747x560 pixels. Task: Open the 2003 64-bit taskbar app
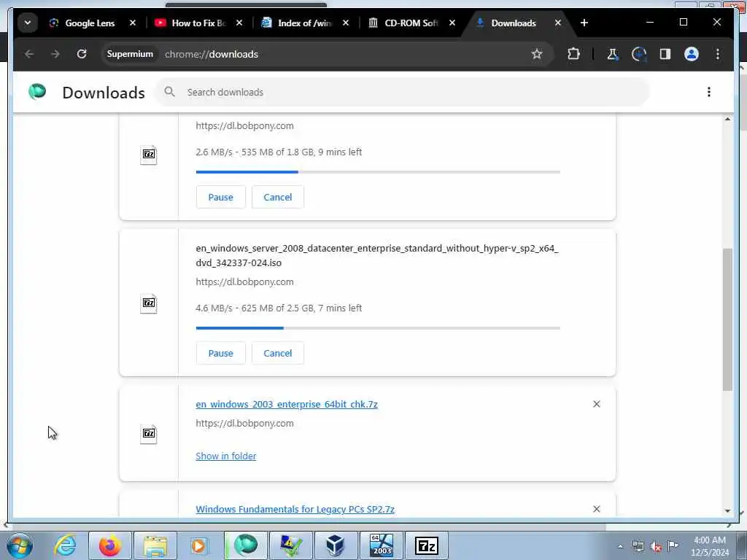pyautogui.click(x=381, y=545)
